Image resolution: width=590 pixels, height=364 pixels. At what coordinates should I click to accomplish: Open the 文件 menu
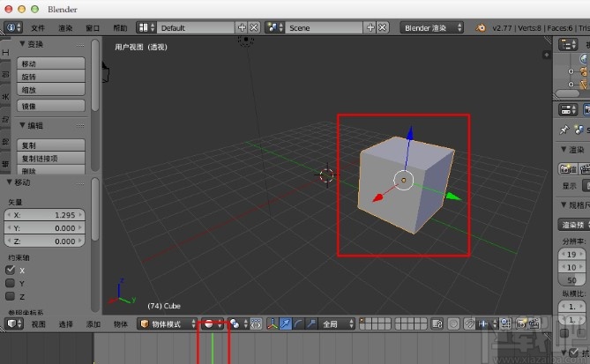click(38, 28)
